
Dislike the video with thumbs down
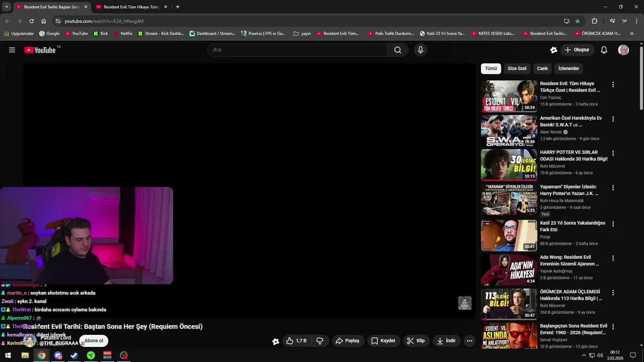point(319,341)
